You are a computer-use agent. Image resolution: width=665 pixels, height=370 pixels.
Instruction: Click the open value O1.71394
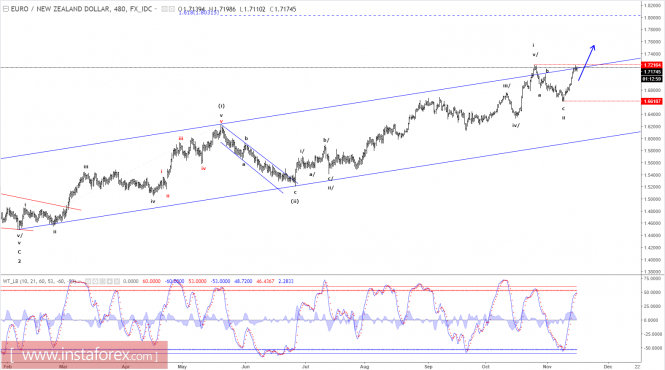(191, 9)
